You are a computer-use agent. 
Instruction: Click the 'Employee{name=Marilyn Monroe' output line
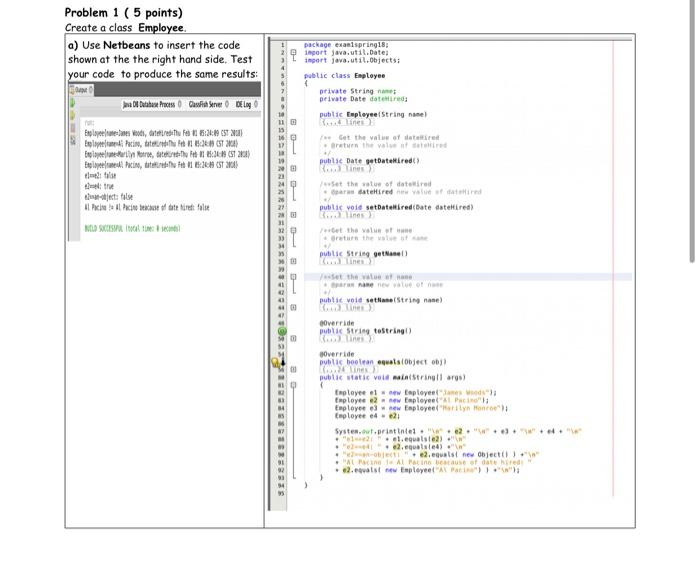pyautogui.click(x=167, y=154)
